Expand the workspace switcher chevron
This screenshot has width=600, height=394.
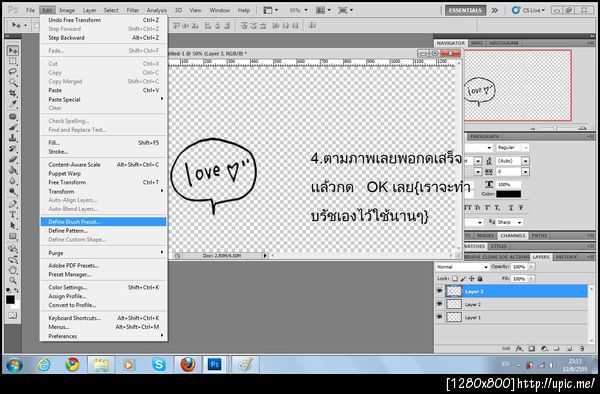[x=494, y=10]
